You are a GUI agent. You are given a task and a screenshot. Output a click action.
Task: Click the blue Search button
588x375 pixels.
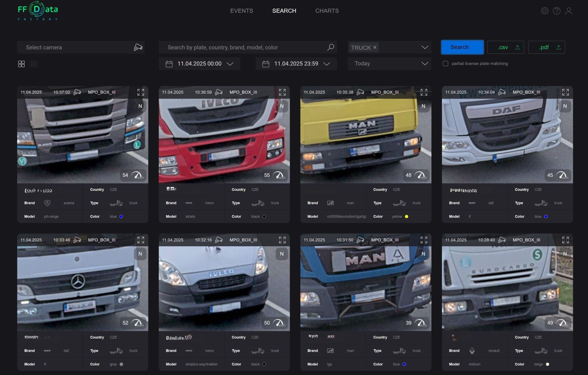pos(462,47)
